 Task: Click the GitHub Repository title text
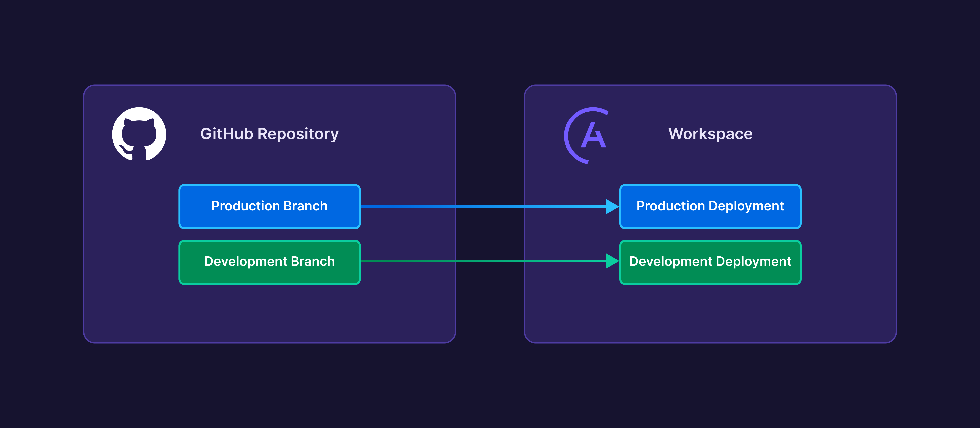[270, 134]
